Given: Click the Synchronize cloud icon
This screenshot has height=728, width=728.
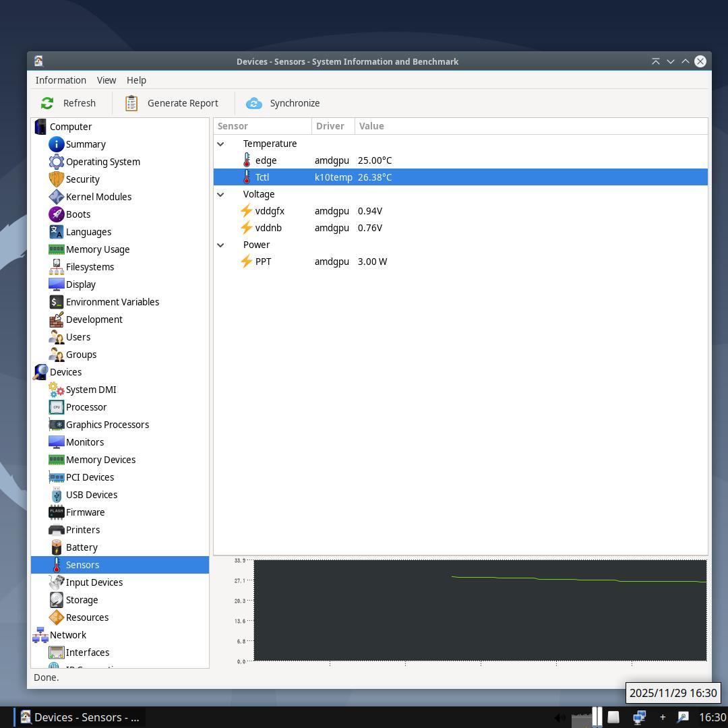Looking at the screenshot, I should [x=254, y=103].
